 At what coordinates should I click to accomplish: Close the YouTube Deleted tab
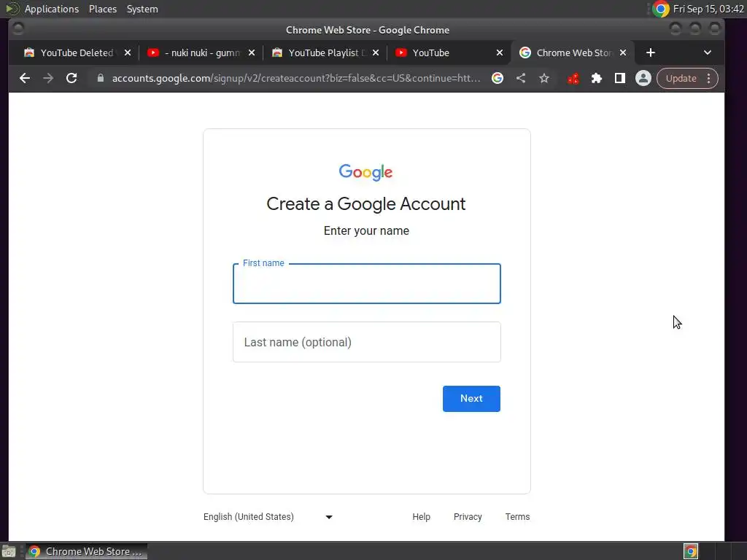coord(127,52)
